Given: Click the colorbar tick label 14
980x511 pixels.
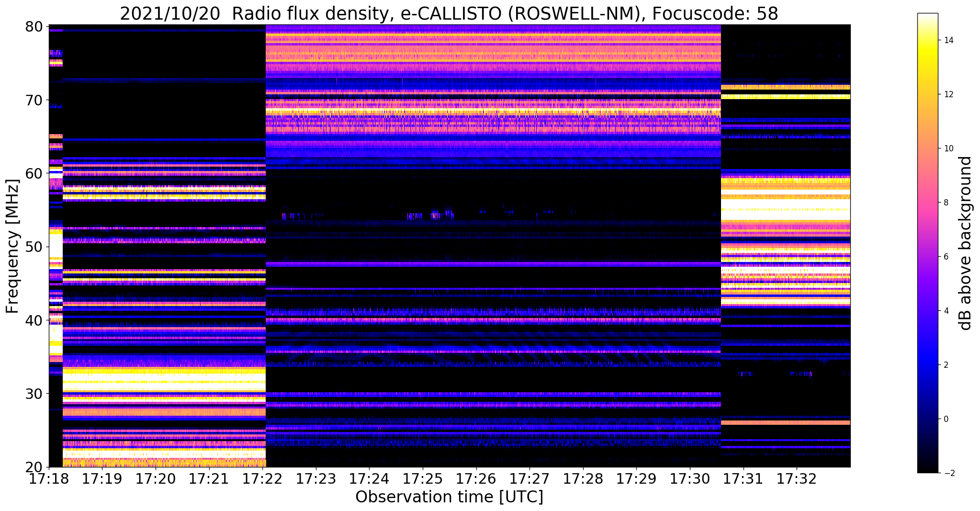Looking at the screenshot, I should (x=948, y=40).
